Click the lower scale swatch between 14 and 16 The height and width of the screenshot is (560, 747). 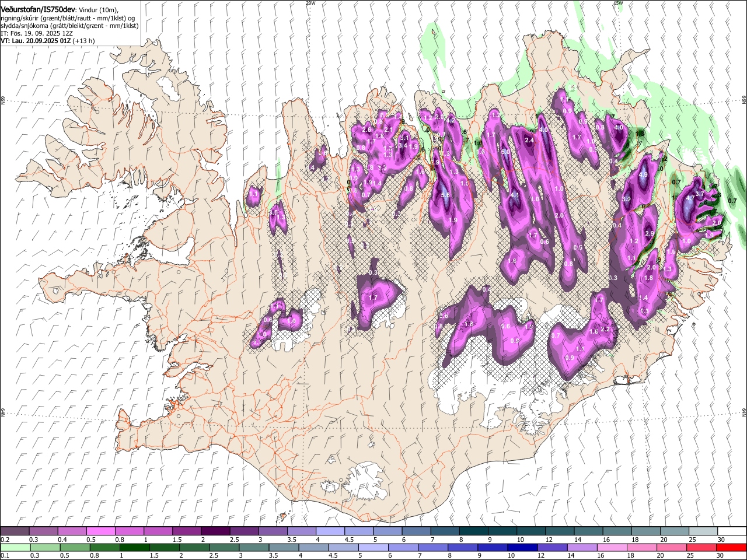583,547
